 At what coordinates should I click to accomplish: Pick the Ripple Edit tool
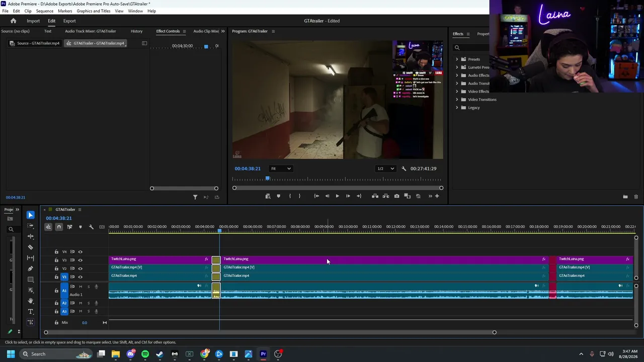click(31, 236)
